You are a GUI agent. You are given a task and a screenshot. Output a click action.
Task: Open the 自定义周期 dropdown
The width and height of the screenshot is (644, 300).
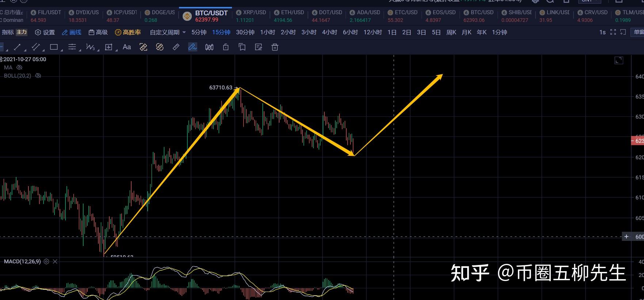pyautogui.click(x=168, y=32)
